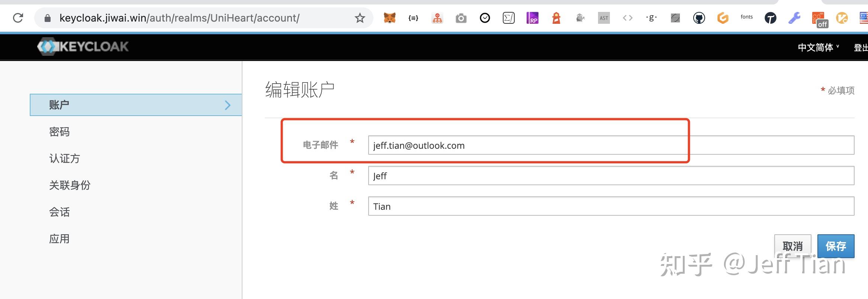Image resolution: width=868 pixels, height=299 pixels.
Task: Open the 应用 sidebar section
Action: pos(60,239)
